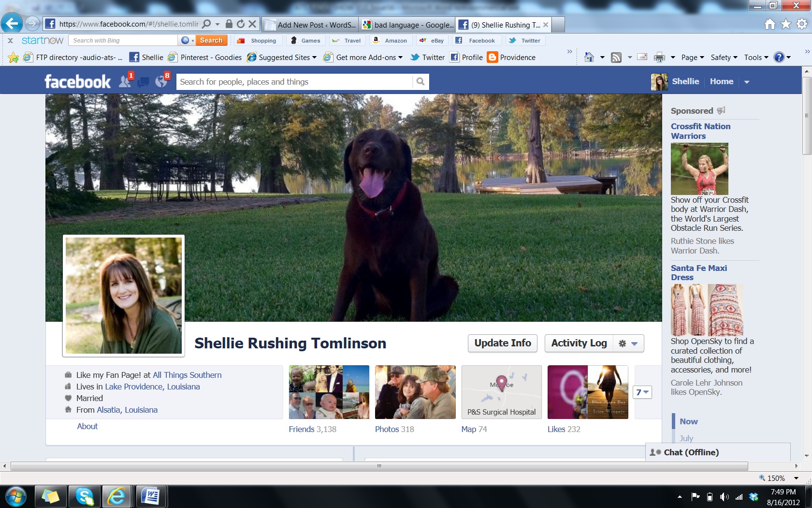The width and height of the screenshot is (812, 508).
Task: Click the Facebook search input field
Action: click(x=294, y=82)
